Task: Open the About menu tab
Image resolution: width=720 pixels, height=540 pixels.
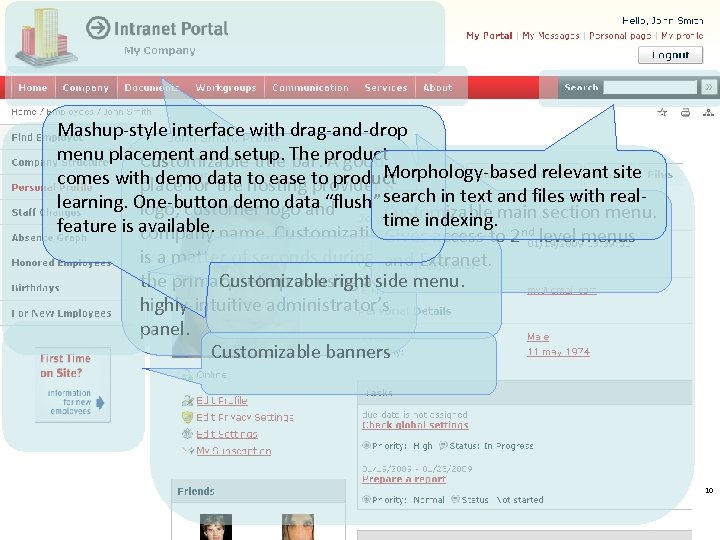Action: coord(438,87)
